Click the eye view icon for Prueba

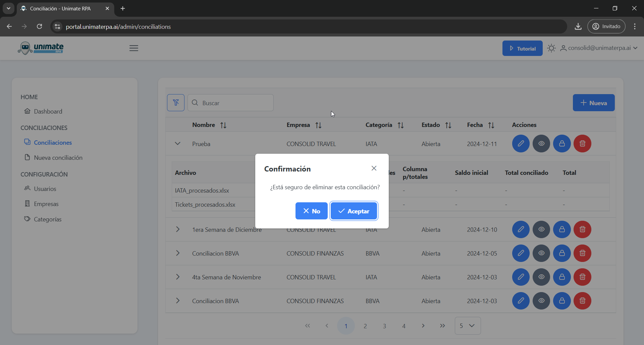[x=541, y=144]
